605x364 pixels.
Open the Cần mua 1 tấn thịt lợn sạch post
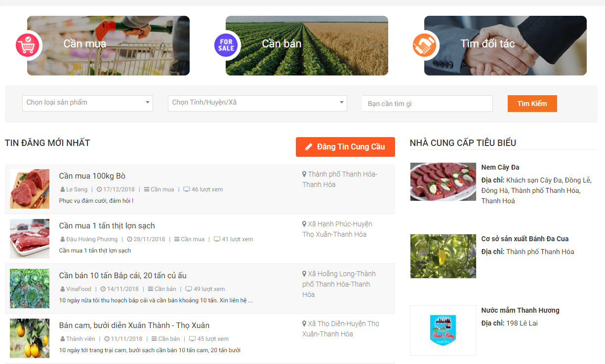(107, 226)
